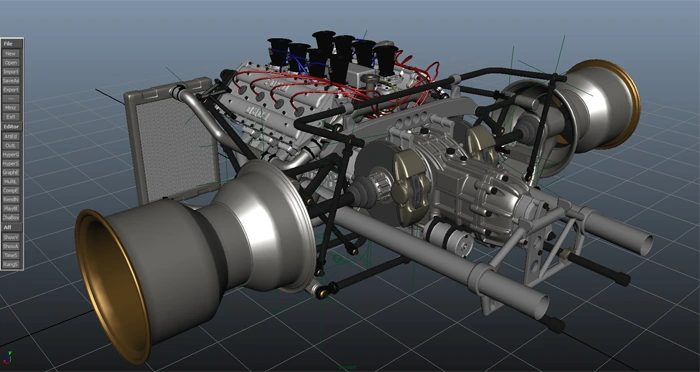Select the Import button

click(x=11, y=71)
